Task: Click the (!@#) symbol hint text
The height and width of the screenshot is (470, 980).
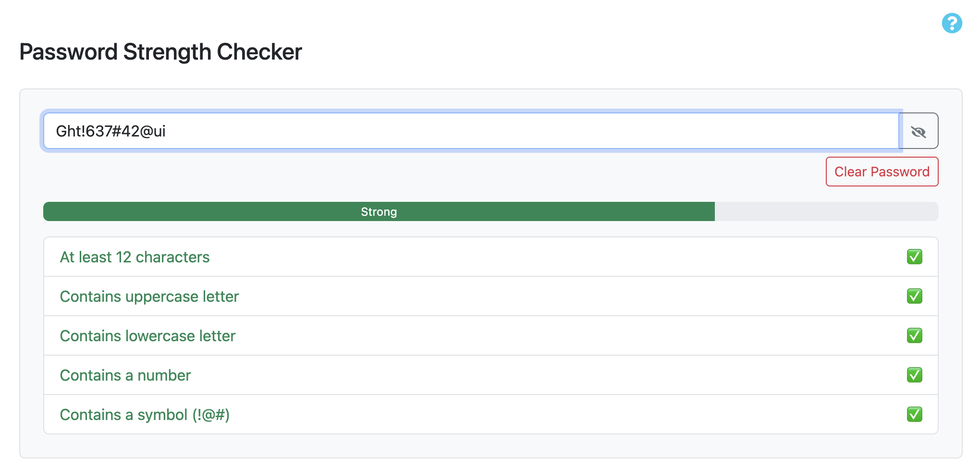Action: (211, 415)
